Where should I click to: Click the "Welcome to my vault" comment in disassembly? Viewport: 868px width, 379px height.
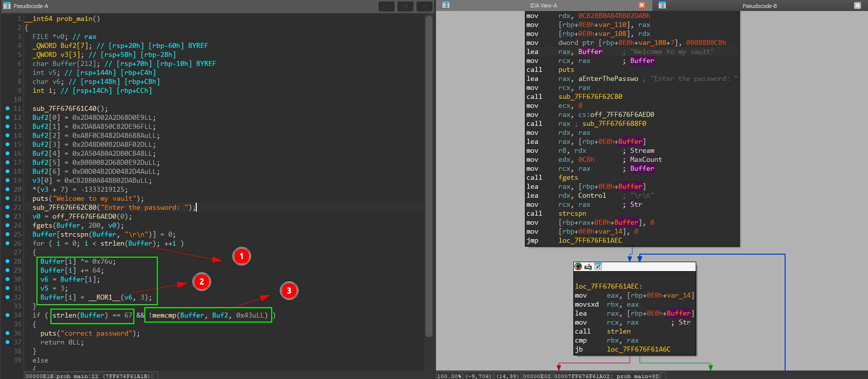tap(672, 52)
